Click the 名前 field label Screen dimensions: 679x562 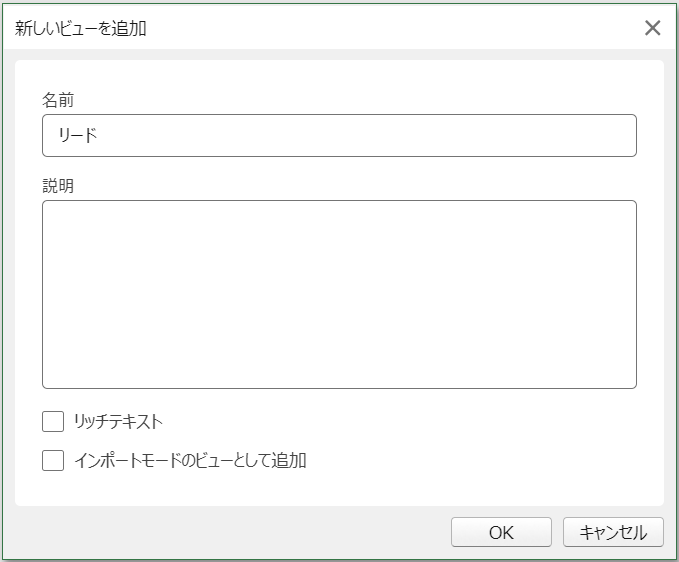coord(58,100)
